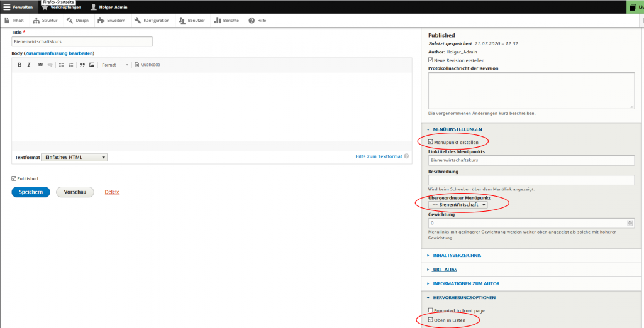The width and height of the screenshot is (644, 328).
Task: Uncheck the 'Menüpunkt erstellen' checkbox
Action: point(431,142)
